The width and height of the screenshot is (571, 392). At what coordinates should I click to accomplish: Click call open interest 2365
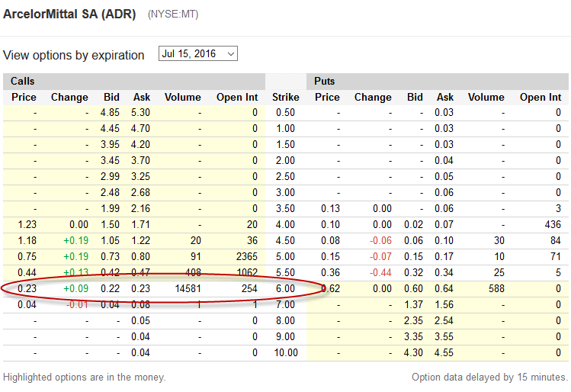tap(247, 257)
